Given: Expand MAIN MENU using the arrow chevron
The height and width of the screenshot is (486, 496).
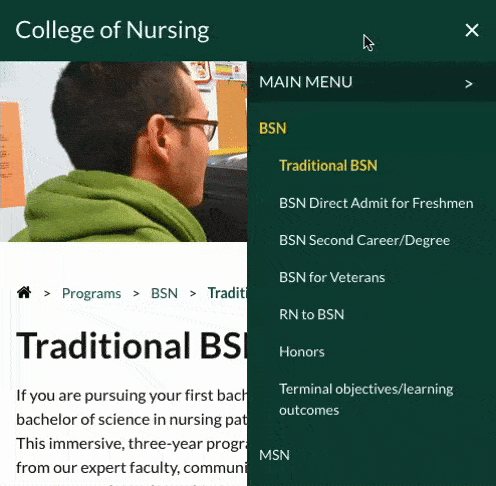Looking at the screenshot, I should point(469,84).
